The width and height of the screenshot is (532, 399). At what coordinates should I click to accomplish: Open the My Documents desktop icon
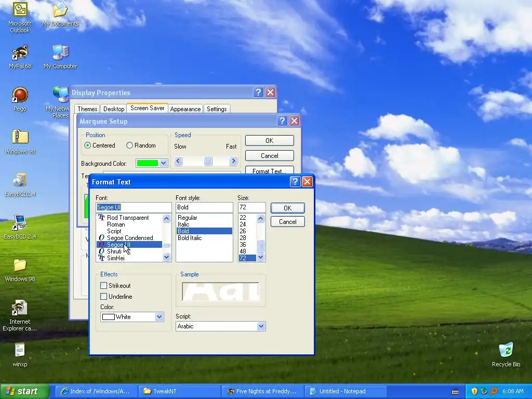(60, 14)
